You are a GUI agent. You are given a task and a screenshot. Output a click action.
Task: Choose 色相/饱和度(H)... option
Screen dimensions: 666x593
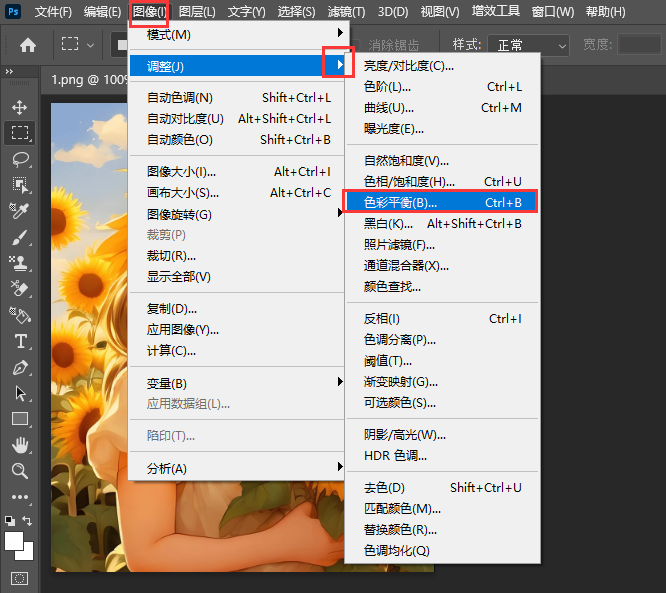pyautogui.click(x=442, y=181)
